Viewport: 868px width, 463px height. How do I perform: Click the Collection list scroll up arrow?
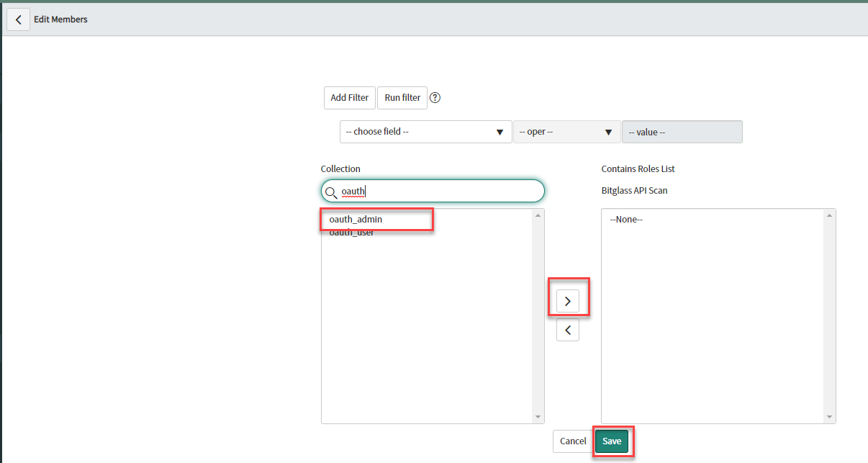coord(538,215)
